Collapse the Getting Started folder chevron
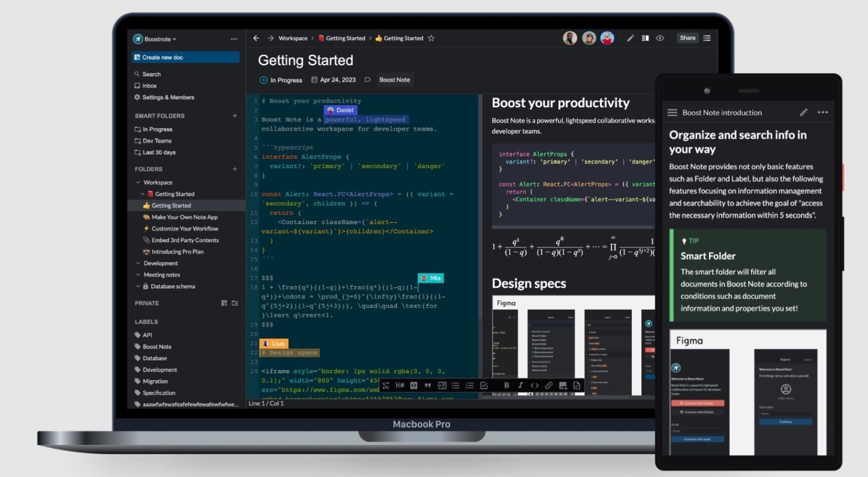Screen dimensions: 868x477 pyautogui.click(x=143, y=194)
